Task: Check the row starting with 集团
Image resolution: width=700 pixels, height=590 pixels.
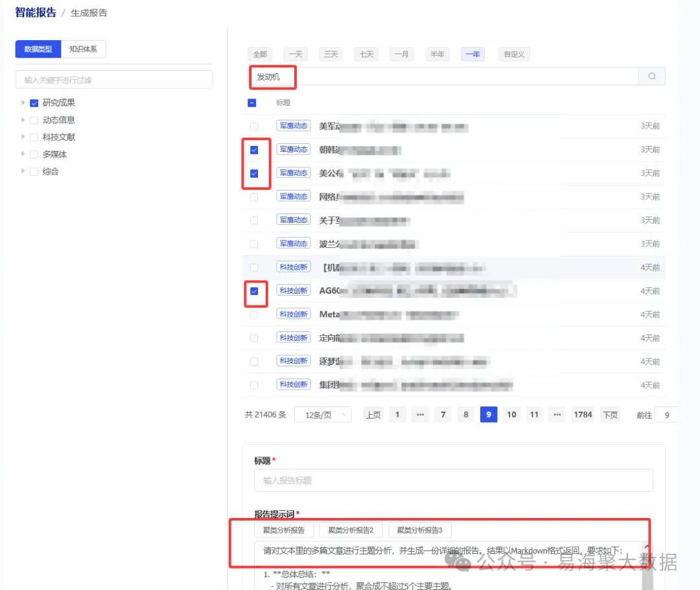Action: 254,385
